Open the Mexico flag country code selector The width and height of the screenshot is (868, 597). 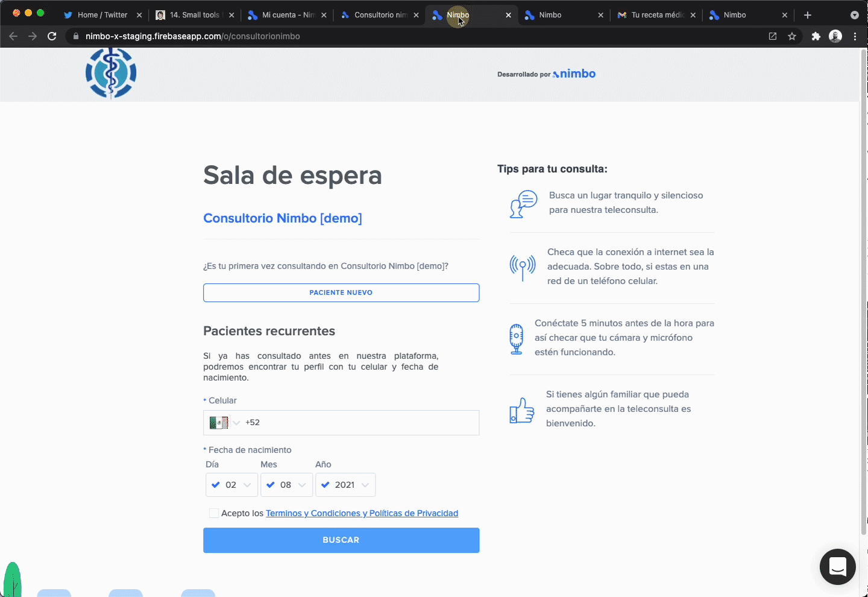pos(225,423)
